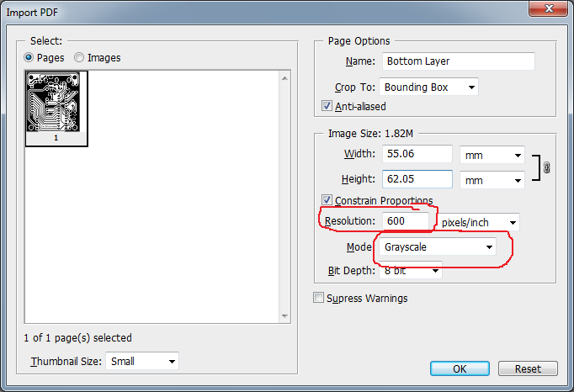
Task: Click the '1 of 1 page(s) selected' text
Action: click(77, 338)
